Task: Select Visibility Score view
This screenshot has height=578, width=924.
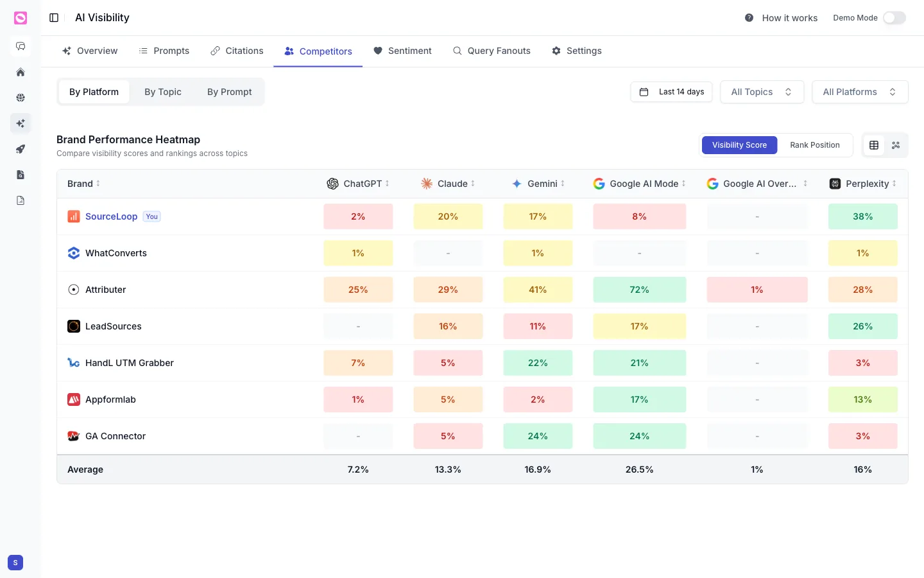Action: click(739, 145)
